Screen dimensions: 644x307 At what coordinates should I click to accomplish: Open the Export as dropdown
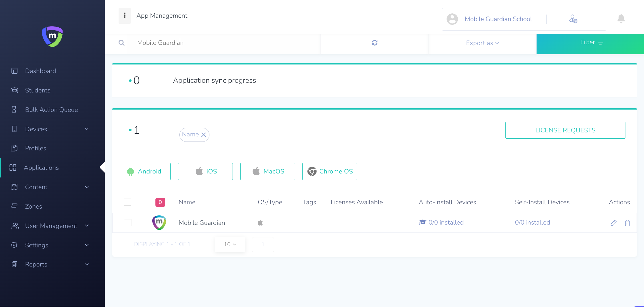coord(482,43)
